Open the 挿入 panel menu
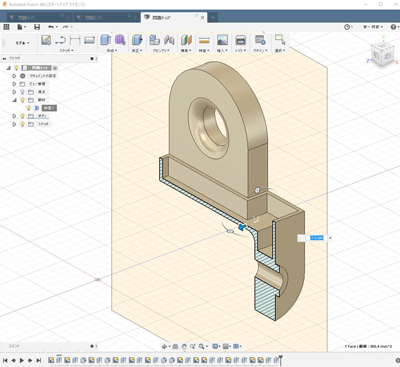This screenshot has width=400, height=367. pyautogui.click(x=222, y=50)
